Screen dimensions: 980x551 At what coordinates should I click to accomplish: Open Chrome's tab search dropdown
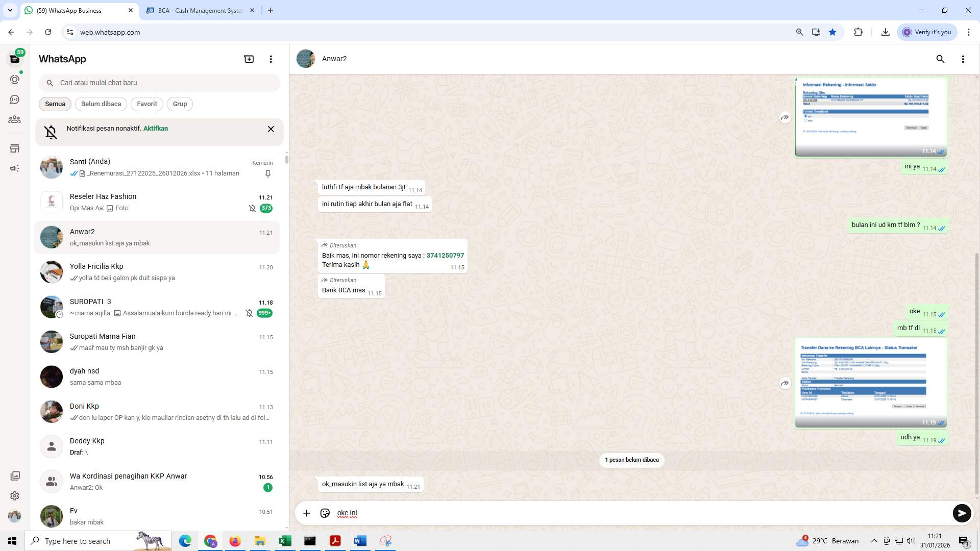click(9, 10)
